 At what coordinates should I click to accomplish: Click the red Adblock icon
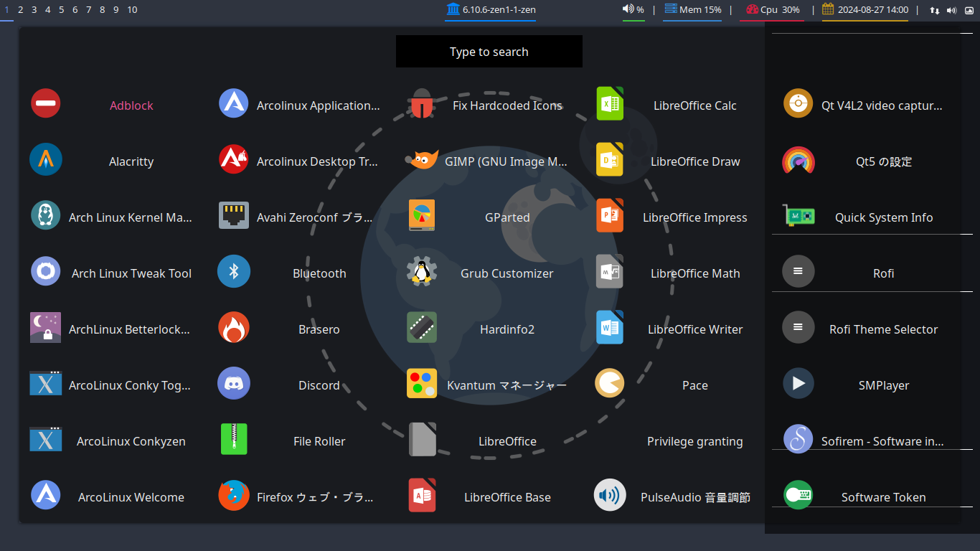tap(46, 103)
